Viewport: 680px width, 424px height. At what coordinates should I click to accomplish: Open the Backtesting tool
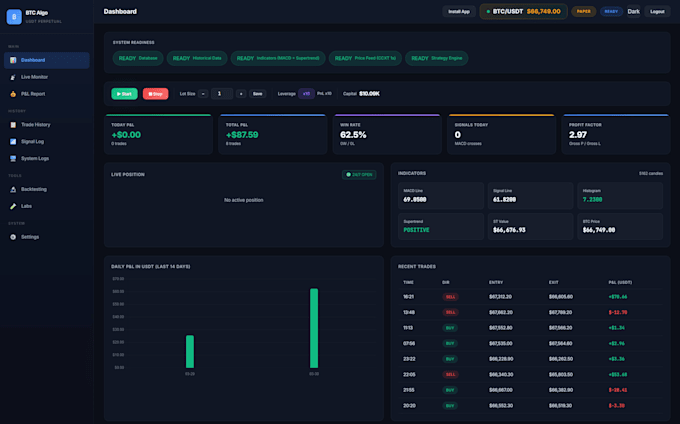[47, 189]
